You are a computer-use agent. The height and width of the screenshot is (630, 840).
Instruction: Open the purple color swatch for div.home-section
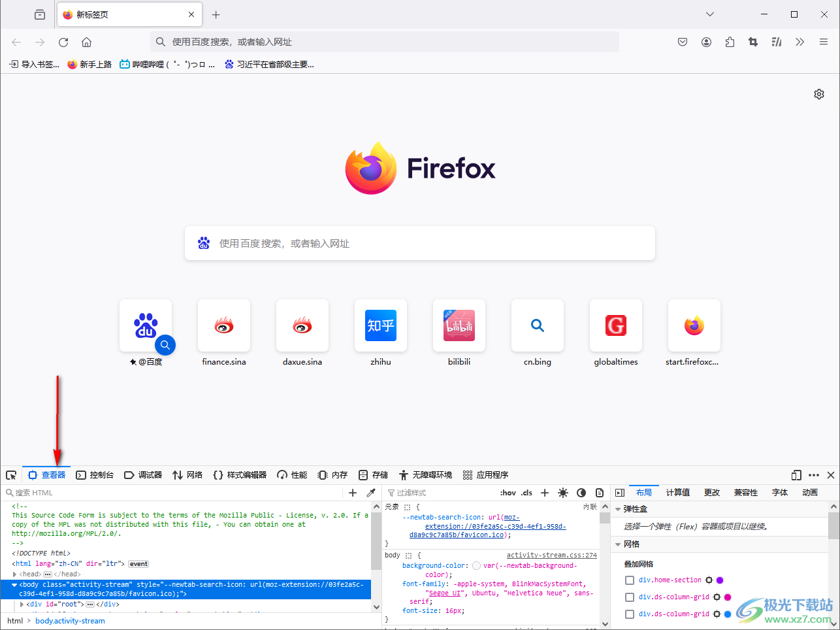(720, 580)
